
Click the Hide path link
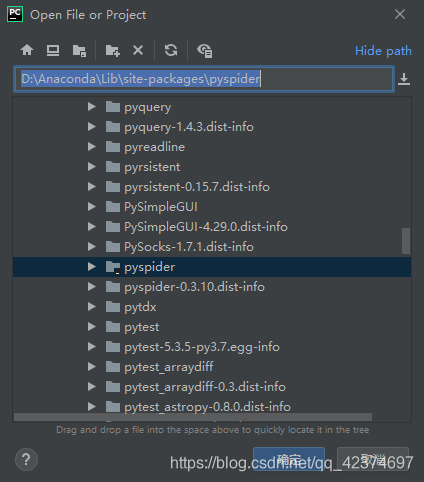click(383, 51)
